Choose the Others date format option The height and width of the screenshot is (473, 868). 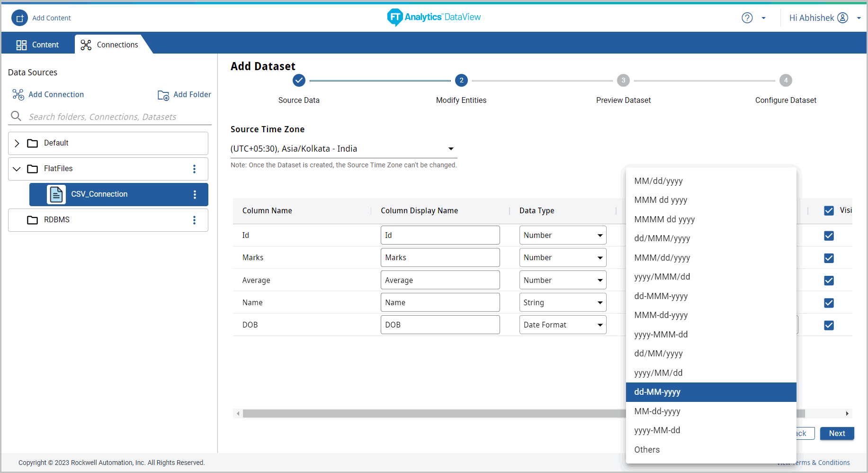click(x=647, y=450)
